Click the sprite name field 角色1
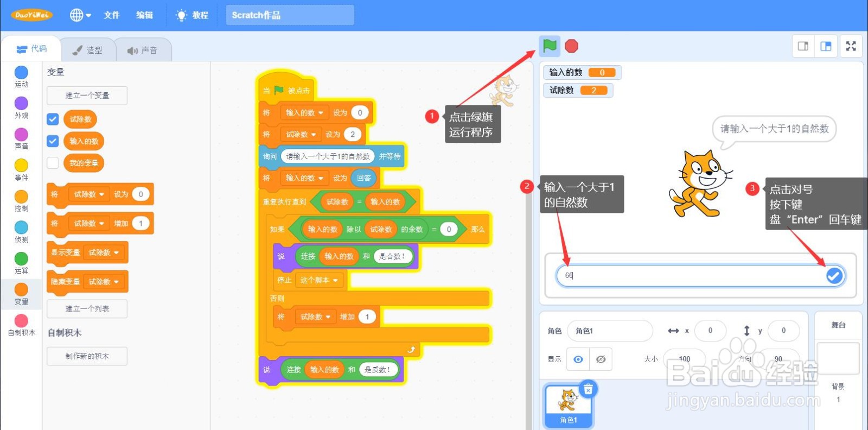Screen dimensions: 868x430 pos(609,331)
